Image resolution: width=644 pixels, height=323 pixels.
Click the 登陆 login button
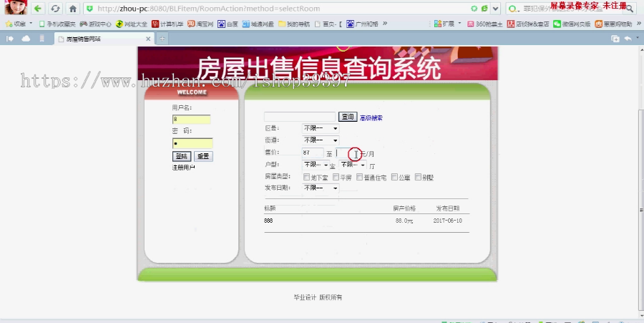(x=182, y=156)
